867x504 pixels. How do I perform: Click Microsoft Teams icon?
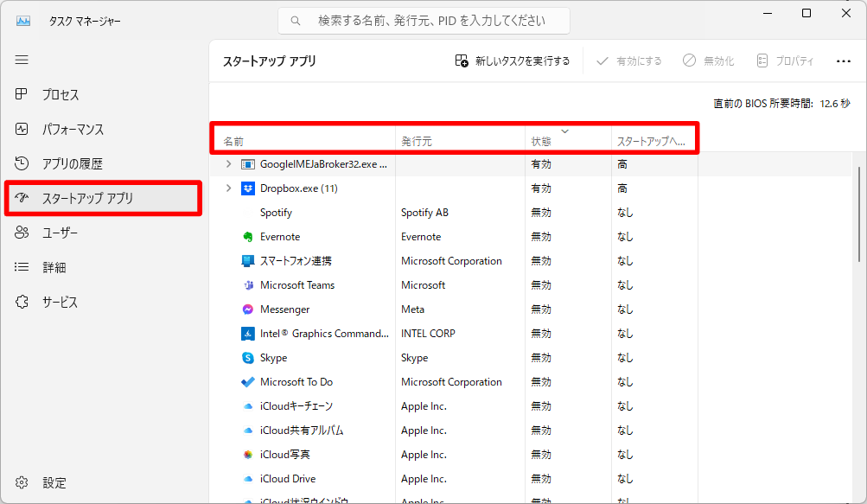pyautogui.click(x=248, y=285)
